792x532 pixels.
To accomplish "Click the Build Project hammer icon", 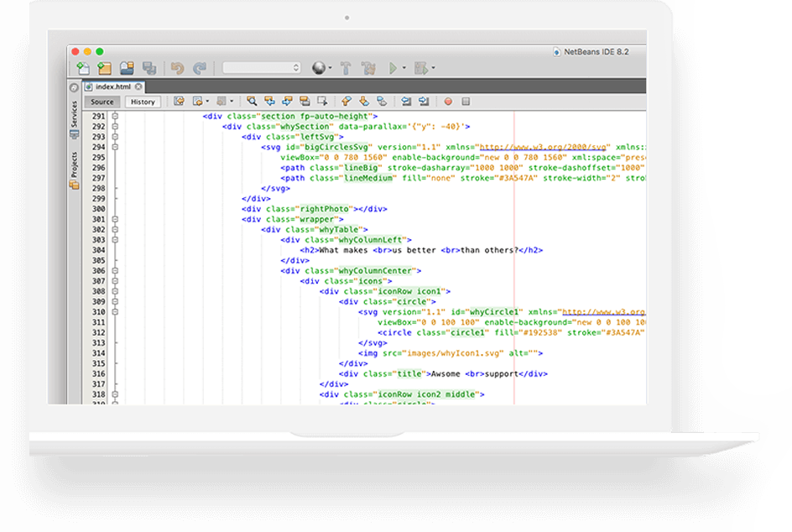I will (x=345, y=68).
